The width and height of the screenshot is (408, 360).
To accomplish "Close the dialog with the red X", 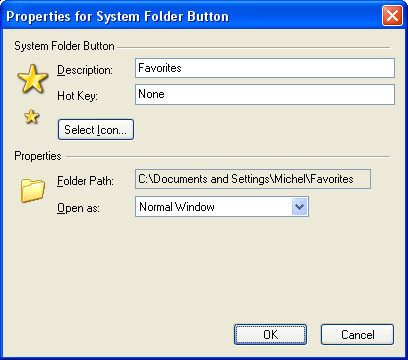I will pyautogui.click(x=392, y=16).
